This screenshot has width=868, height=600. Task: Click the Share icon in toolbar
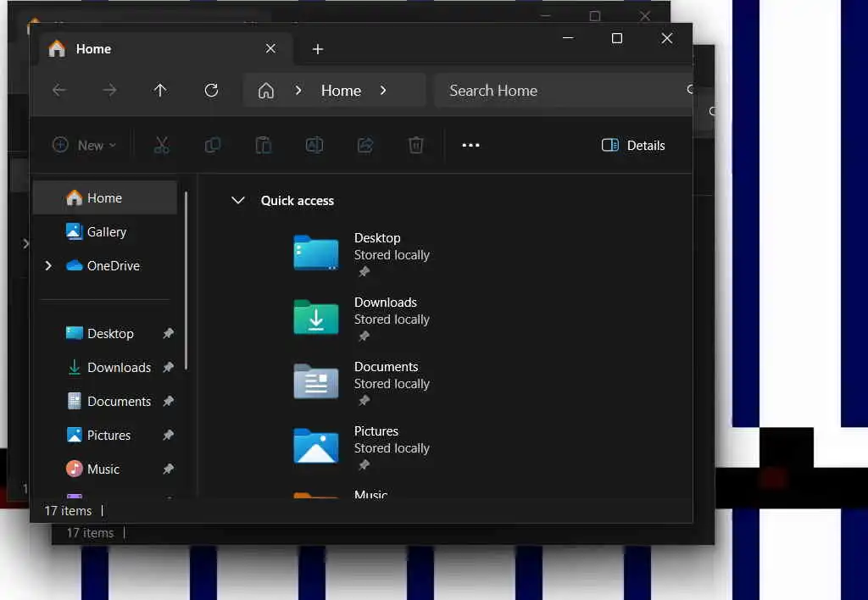(365, 146)
